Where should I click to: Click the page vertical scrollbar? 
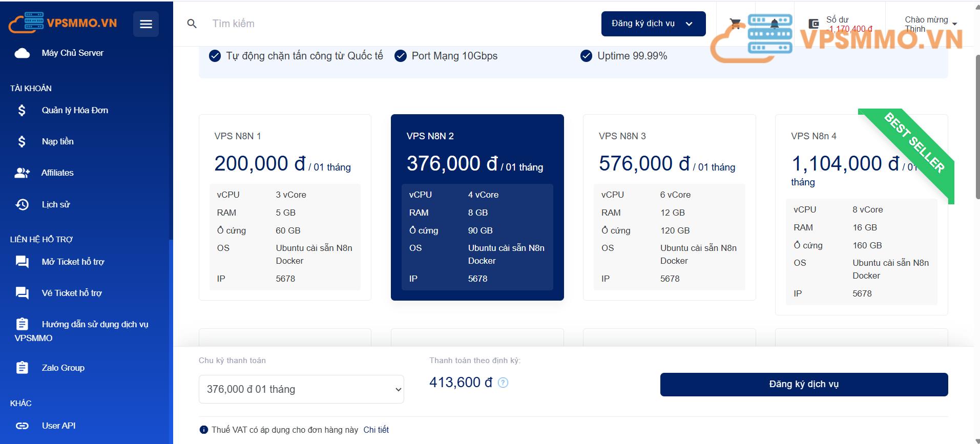coord(977,126)
